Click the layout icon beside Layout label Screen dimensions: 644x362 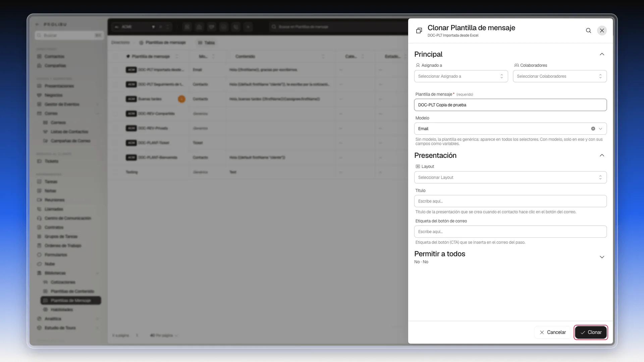(418, 167)
